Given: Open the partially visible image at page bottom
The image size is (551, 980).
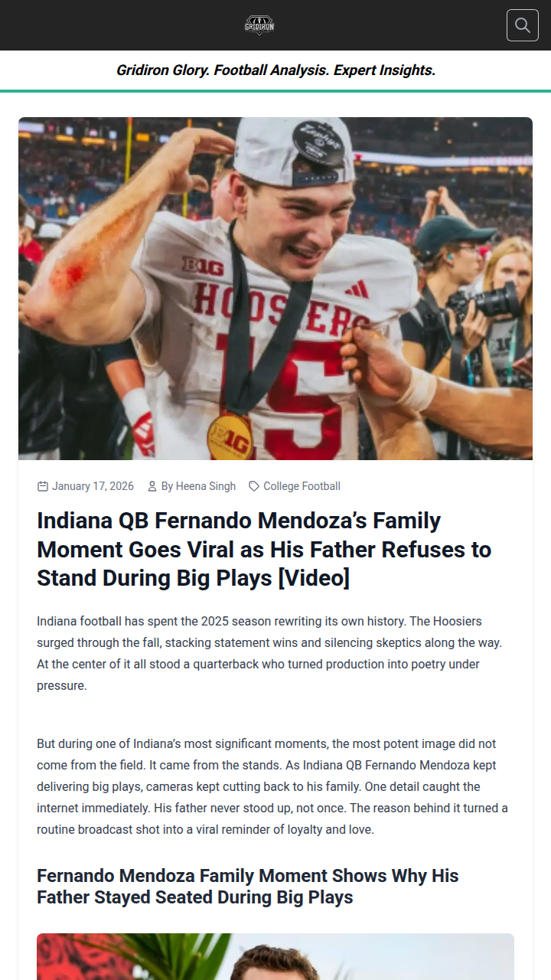Looking at the screenshot, I should click(275, 956).
